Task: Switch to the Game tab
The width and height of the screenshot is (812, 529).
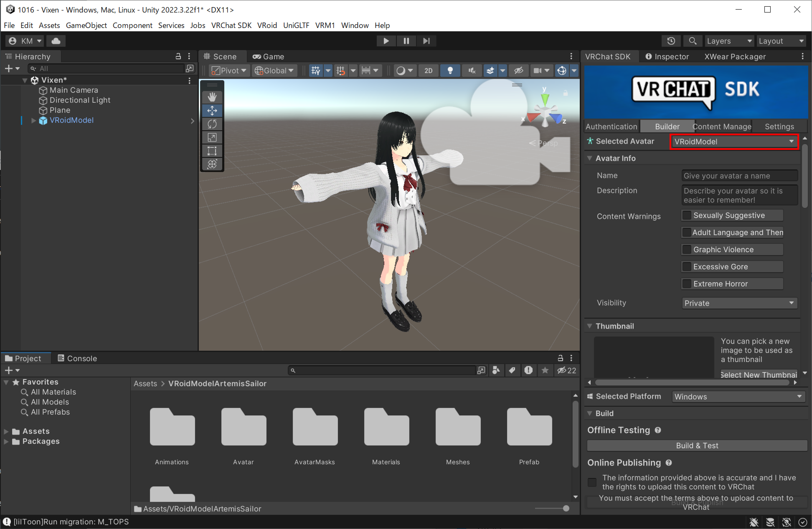Action: pyautogui.click(x=269, y=57)
